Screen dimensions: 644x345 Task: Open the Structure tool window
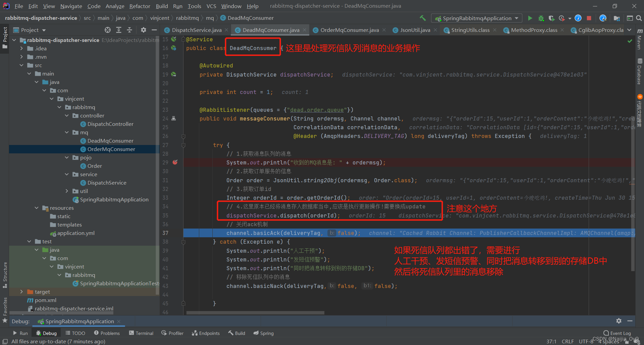[5, 275]
